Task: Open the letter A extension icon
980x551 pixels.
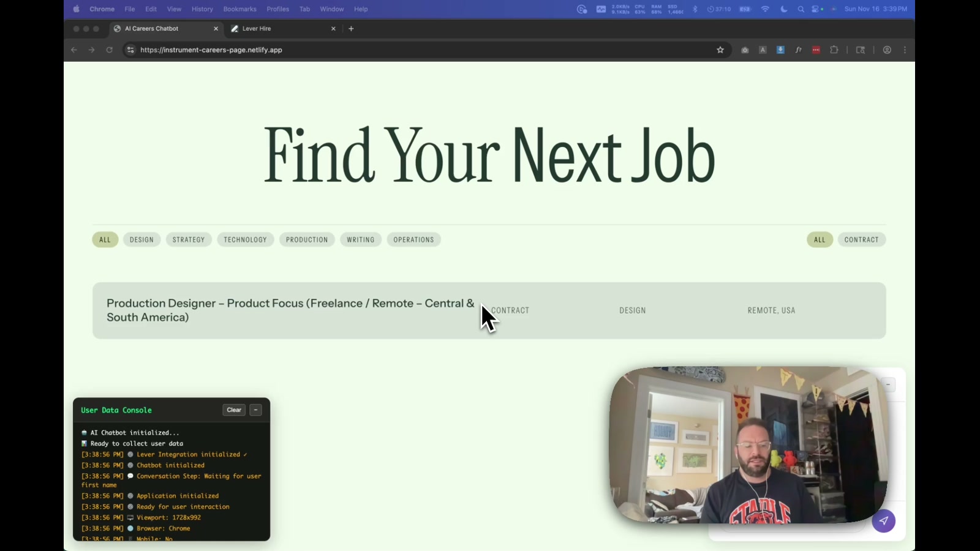Action: pyautogui.click(x=763, y=50)
